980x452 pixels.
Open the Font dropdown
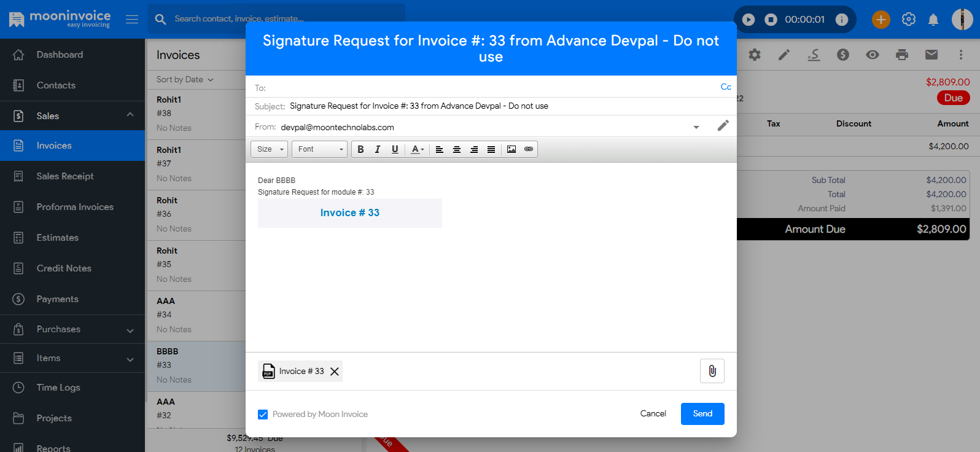click(320, 149)
